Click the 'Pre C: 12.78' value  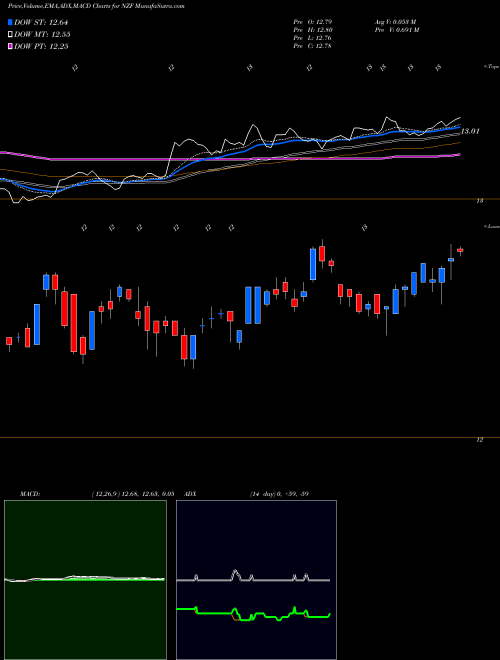(313, 46)
